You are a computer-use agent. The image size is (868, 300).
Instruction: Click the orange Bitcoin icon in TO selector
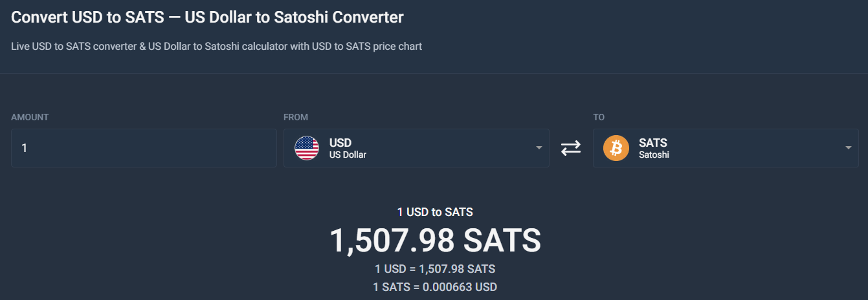pyautogui.click(x=616, y=148)
